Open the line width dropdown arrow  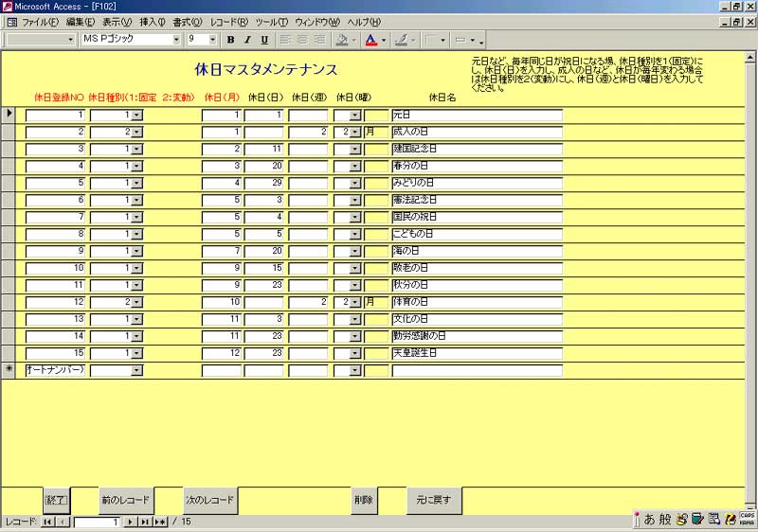click(442, 40)
